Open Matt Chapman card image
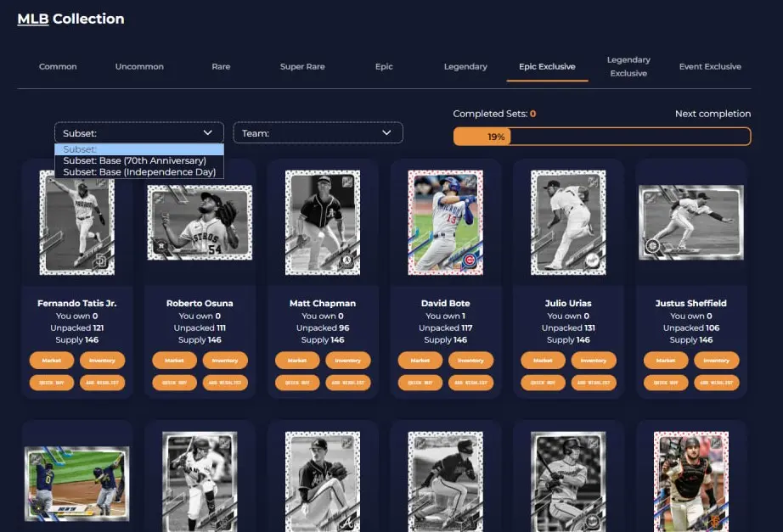 pos(323,222)
